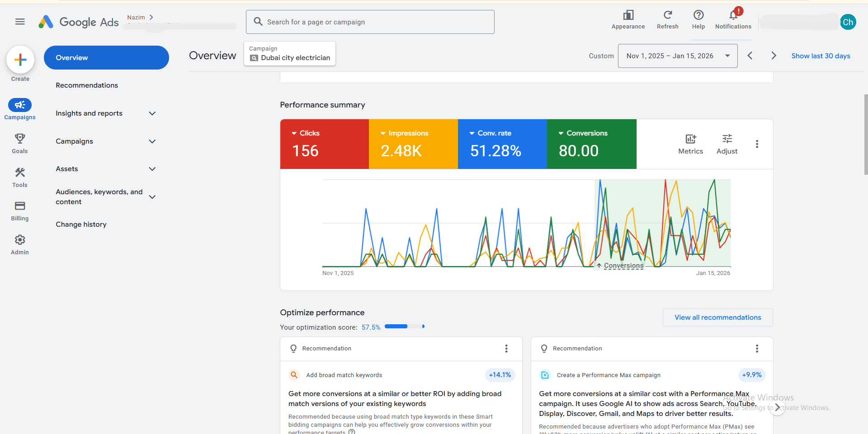The width and height of the screenshot is (868, 434).
Task: Switch to the Recommendations page
Action: pyautogui.click(x=87, y=85)
